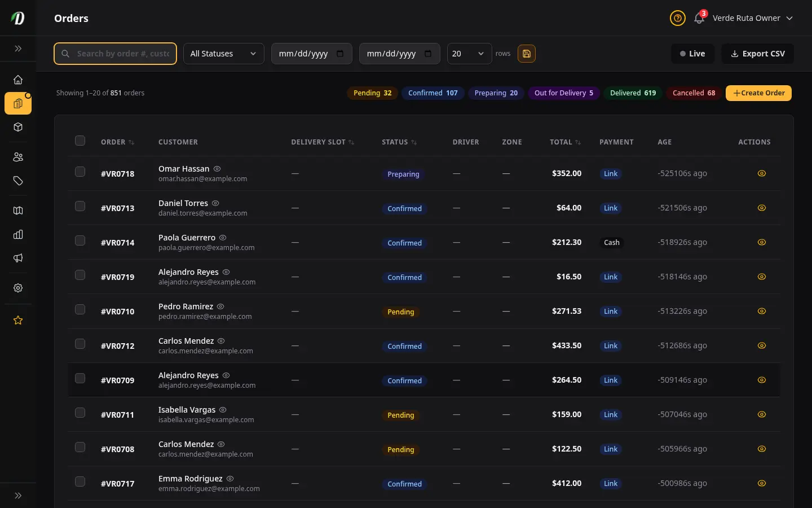Open the customers people sidebar icon
812x508 pixels.
point(18,157)
